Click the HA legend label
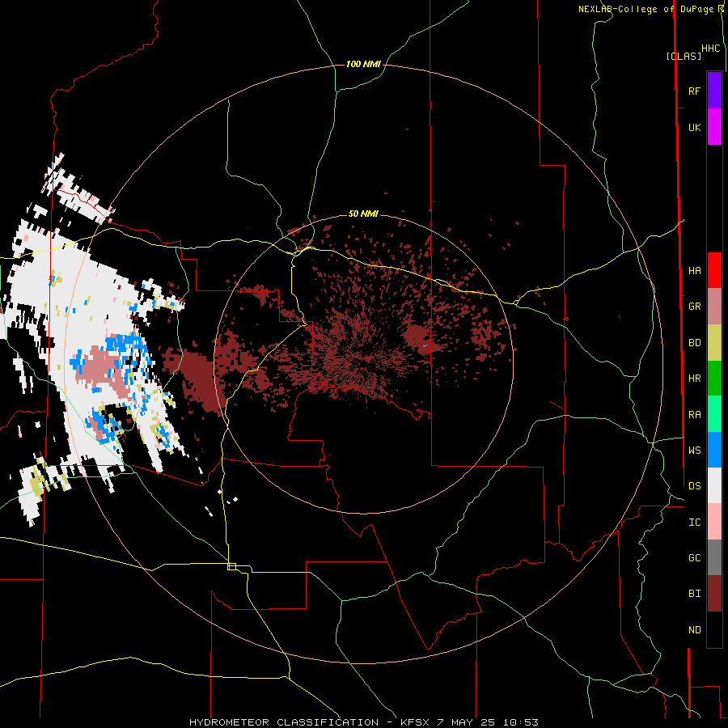The width and height of the screenshot is (728, 728). click(694, 271)
